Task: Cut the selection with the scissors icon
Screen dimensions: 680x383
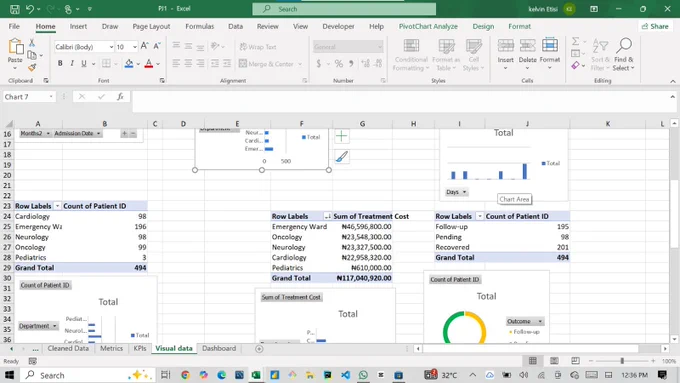Action: pyautogui.click(x=32, y=43)
